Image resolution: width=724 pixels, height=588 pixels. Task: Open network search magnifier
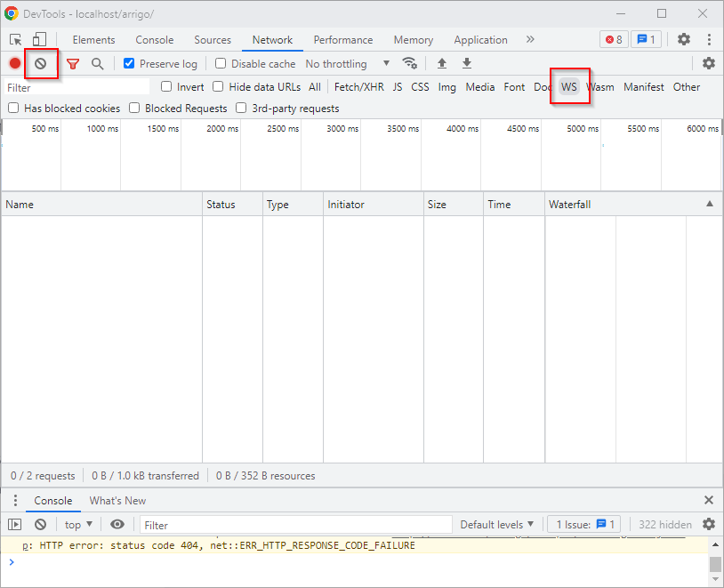(98, 63)
